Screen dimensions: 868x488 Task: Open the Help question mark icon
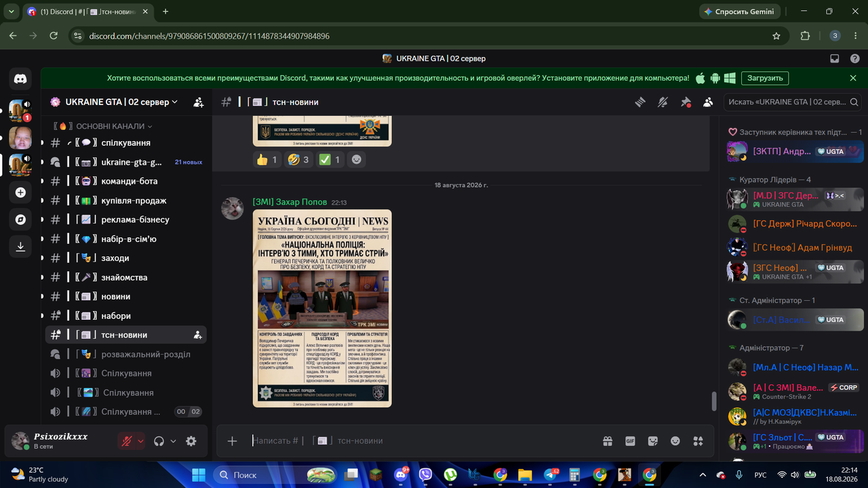point(854,58)
